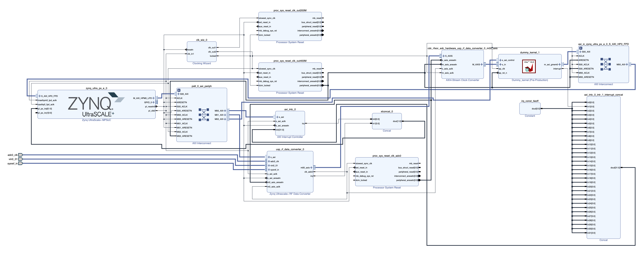Select proc_sys_reset_clk_adc0 block title

387,156
